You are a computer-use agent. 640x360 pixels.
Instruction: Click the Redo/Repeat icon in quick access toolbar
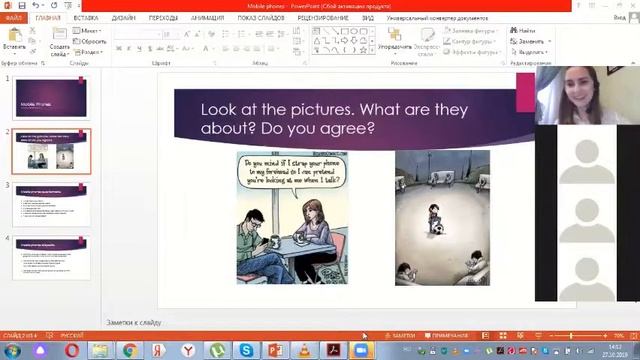click(x=54, y=5)
